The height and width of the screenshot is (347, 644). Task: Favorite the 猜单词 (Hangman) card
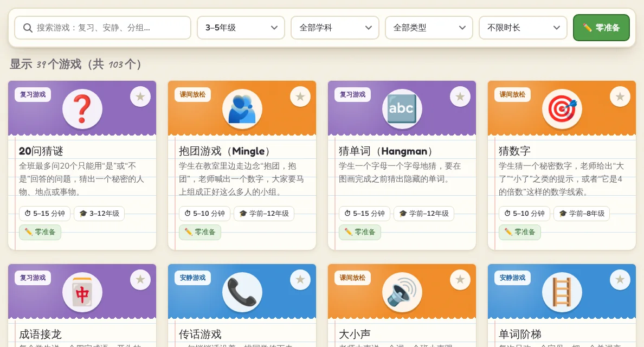[460, 97]
